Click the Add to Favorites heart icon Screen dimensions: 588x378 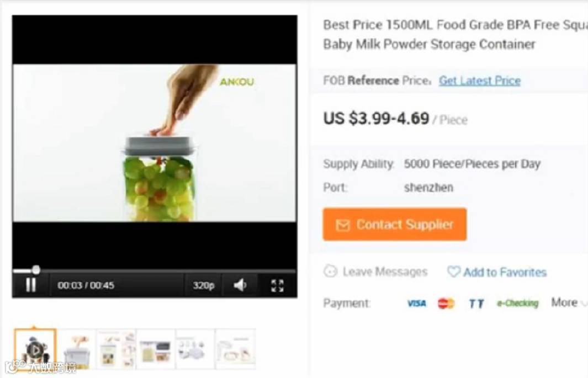pyautogui.click(x=453, y=271)
